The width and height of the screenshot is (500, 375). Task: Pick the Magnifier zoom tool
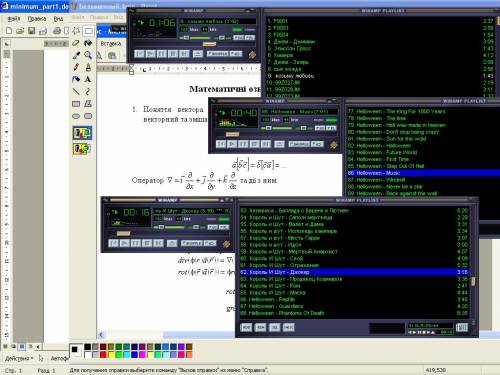88,55
